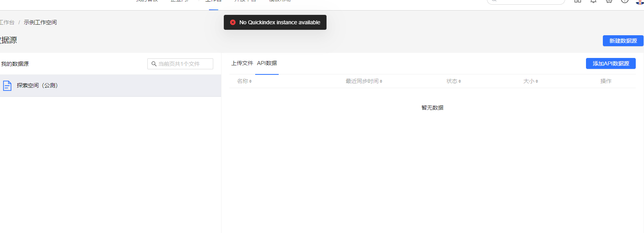The image size is (644, 233).
Task: Open the notification bell in the top bar
Action: (x=593, y=1)
